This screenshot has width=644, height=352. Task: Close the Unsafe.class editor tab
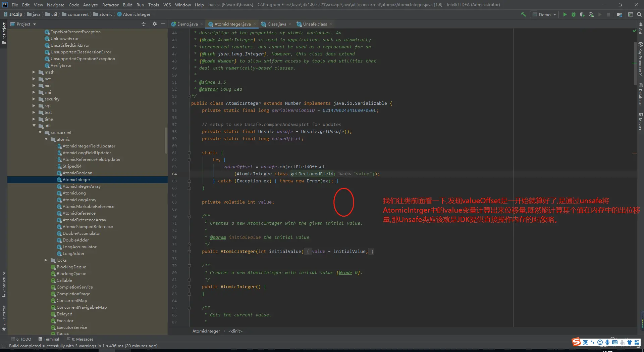pyautogui.click(x=331, y=24)
